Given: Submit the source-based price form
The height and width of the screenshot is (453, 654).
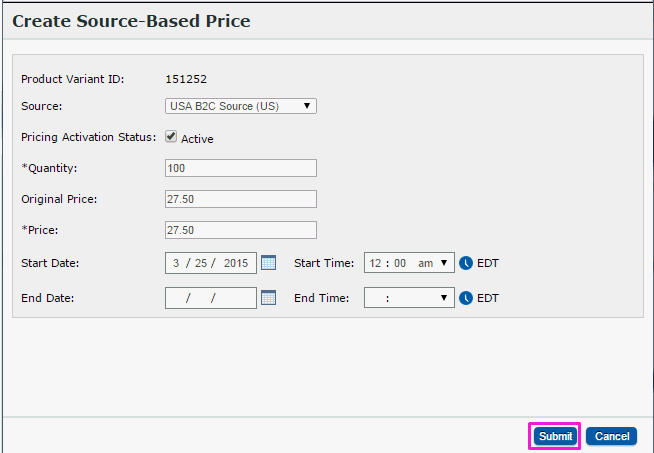Looking at the screenshot, I should click(x=555, y=436).
